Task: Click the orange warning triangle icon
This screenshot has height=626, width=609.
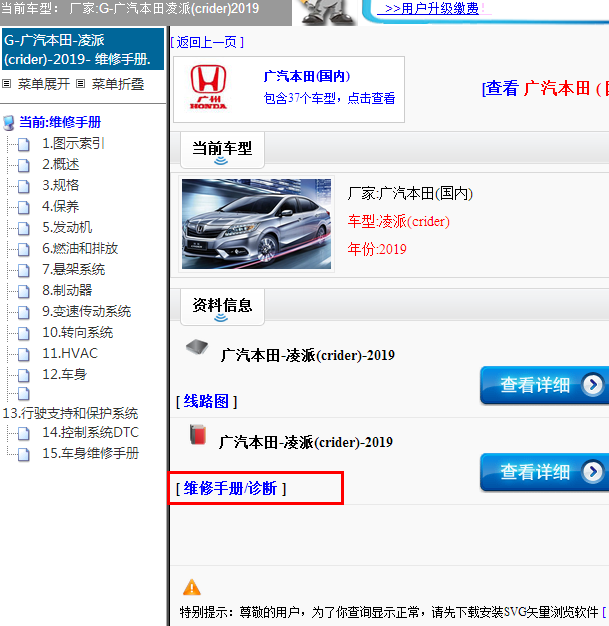Action: point(192,587)
